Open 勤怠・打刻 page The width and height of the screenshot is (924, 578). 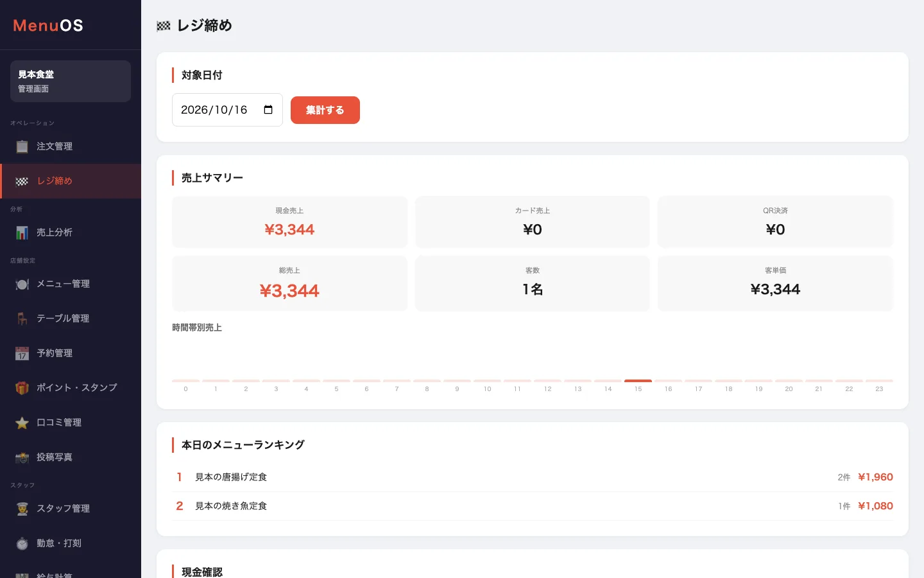pyautogui.click(x=71, y=543)
